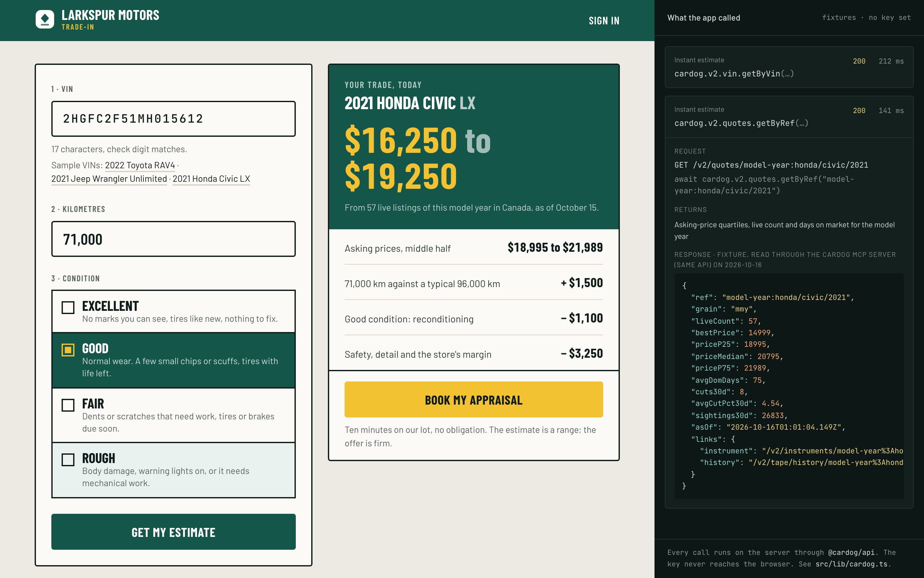The height and width of the screenshot is (578, 924).
Task: Click the await cardog.v2.quotes.getByRef code snippet
Action: (x=764, y=185)
